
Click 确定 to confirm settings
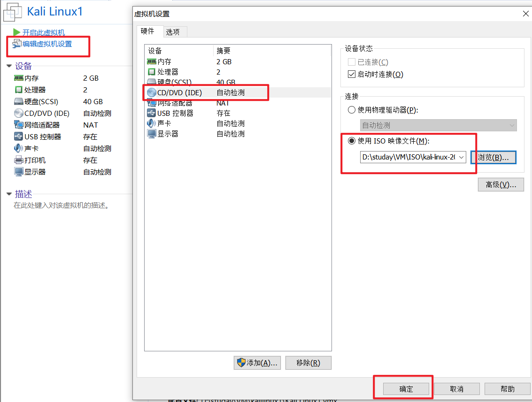point(406,389)
